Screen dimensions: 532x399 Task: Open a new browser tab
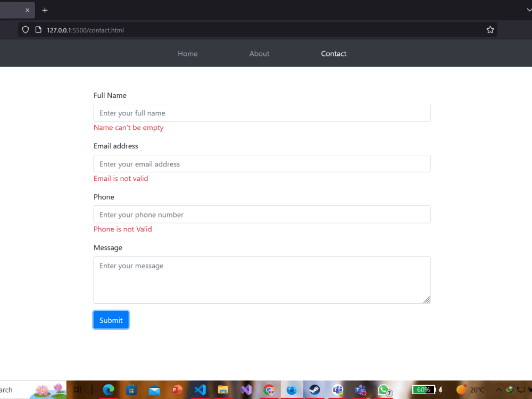coord(45,10)
